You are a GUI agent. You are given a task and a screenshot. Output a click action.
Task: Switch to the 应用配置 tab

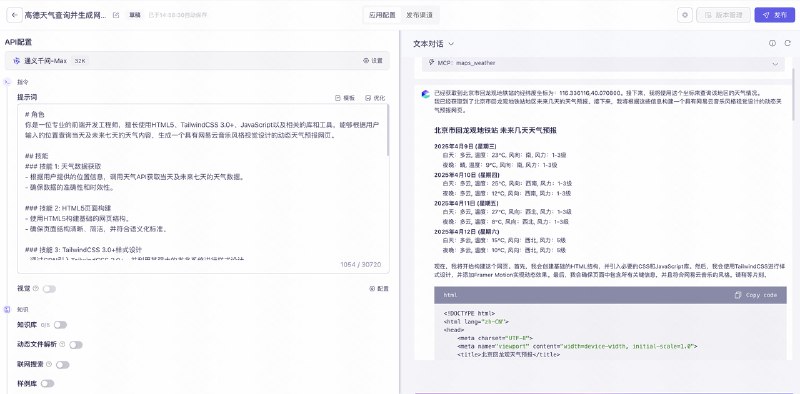pyautogui.click(x=383, y=15)
